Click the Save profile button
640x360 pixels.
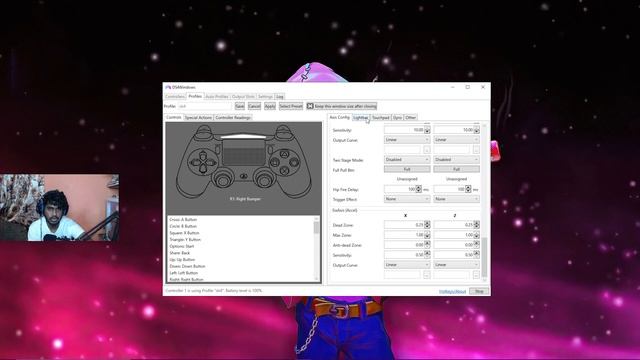coord(240,106)
